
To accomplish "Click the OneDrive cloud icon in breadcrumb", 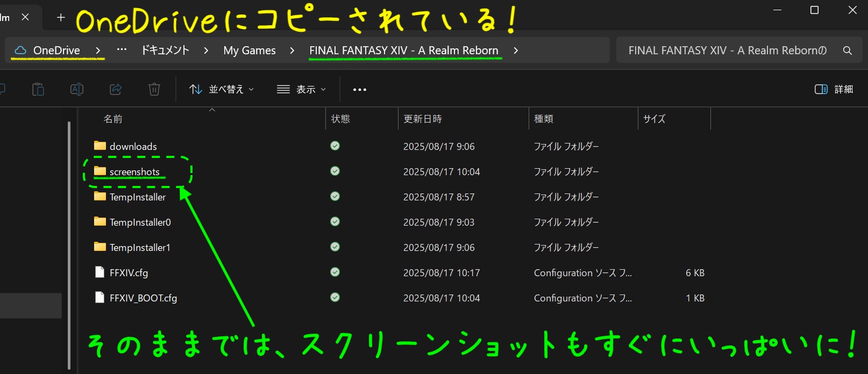I will [20, 50].
